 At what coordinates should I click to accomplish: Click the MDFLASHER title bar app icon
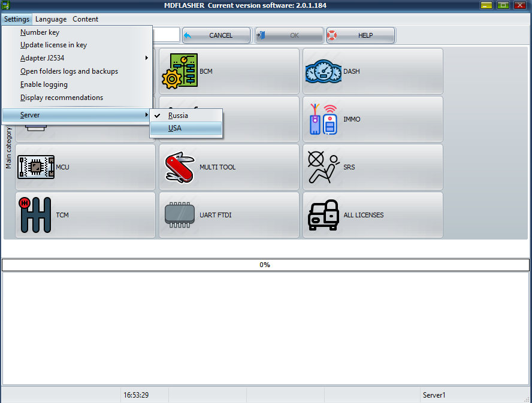coord(6,5)
